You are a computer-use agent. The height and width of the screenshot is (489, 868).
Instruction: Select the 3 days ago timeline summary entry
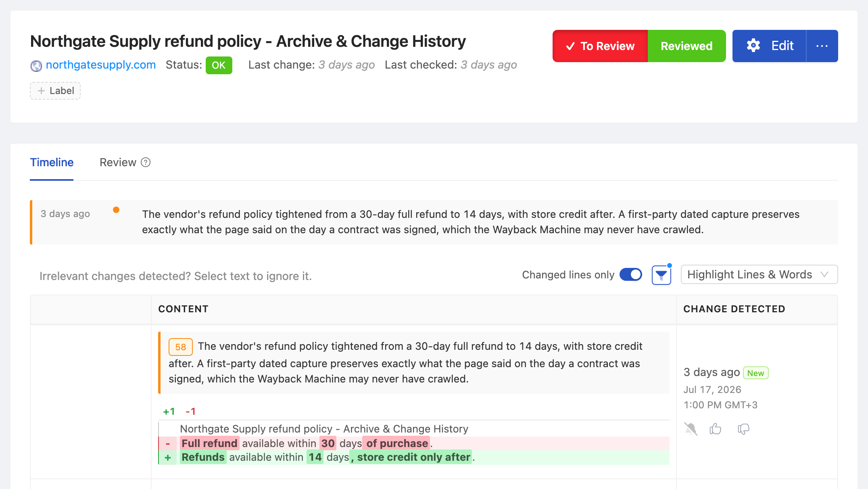click(x=434, y=222)
